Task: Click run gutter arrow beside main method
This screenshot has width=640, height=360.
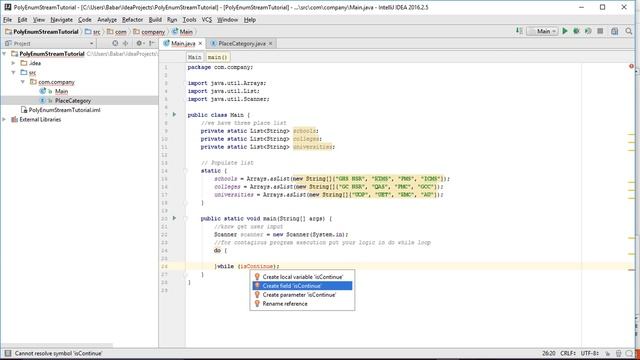Action: (x=174, y=218)
